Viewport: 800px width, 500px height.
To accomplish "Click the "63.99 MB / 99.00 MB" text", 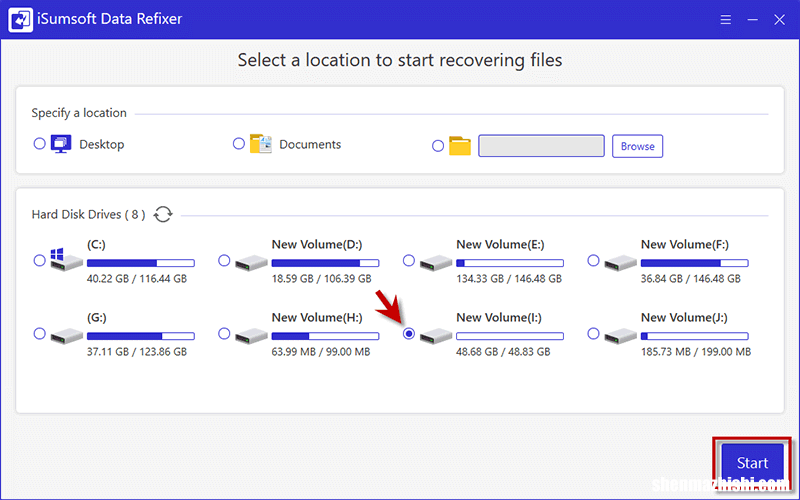I will [x=320, y=352].
